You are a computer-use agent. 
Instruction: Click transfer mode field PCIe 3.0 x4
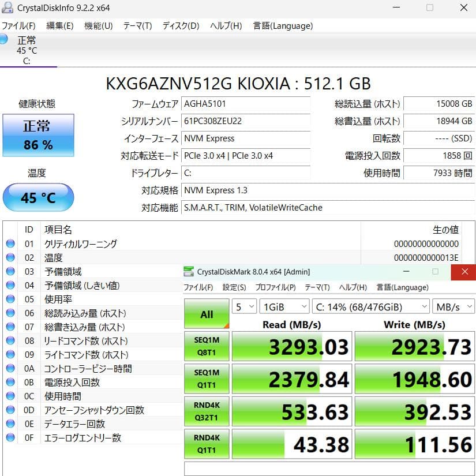(x=246, y=156)
